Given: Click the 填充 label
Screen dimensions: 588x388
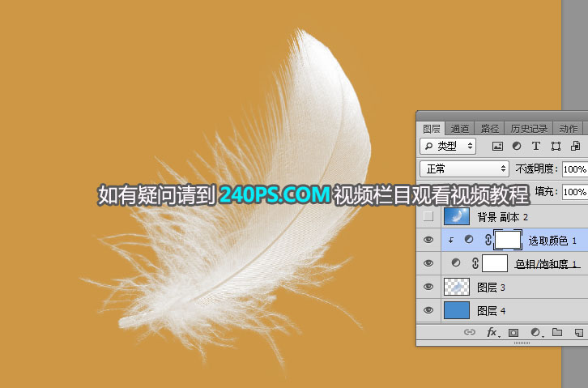Looking at the screenshot, I should (546, 191).
